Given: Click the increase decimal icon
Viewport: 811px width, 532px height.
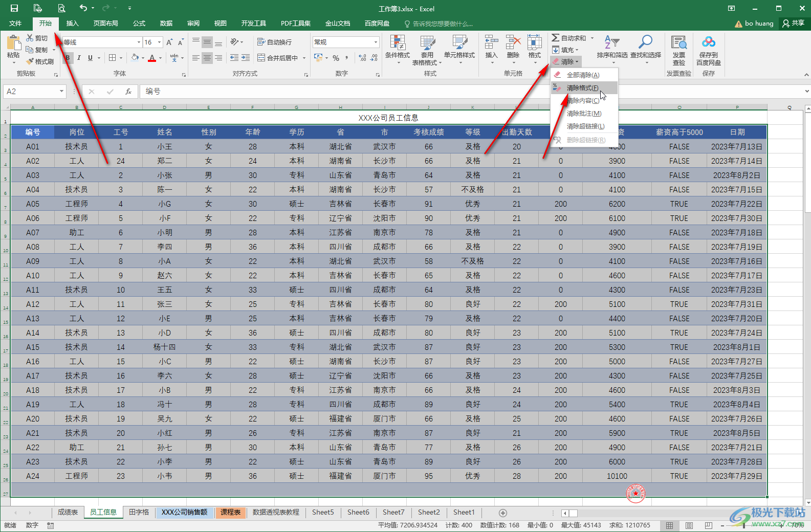Looking at the screenshot, I should [362, 58].
